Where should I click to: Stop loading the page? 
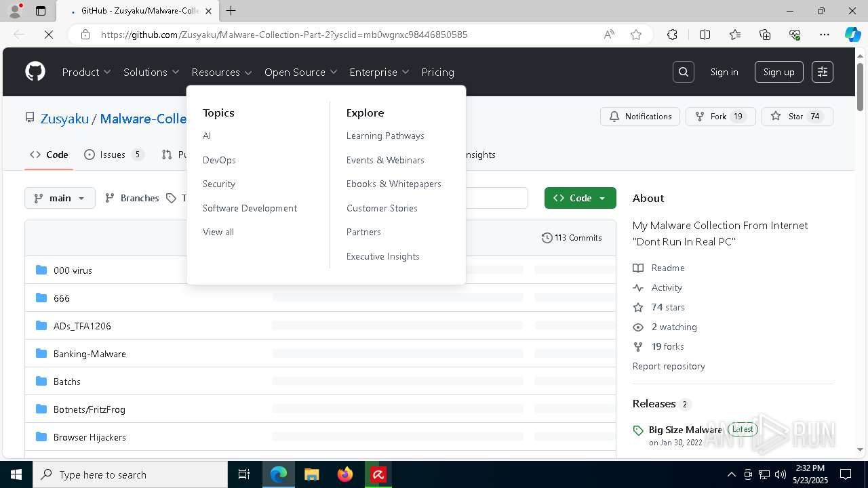click(49, 35)
